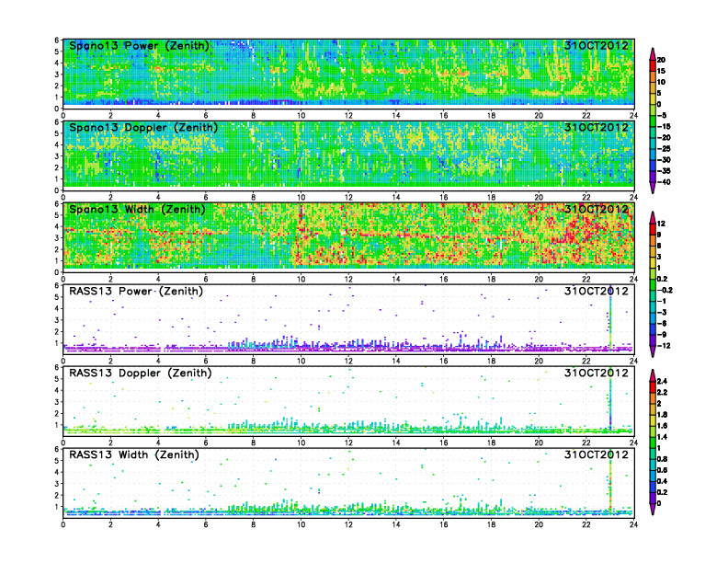Click the vertical spike near hour 23 in RASS13 Width

tap(610, 481)
